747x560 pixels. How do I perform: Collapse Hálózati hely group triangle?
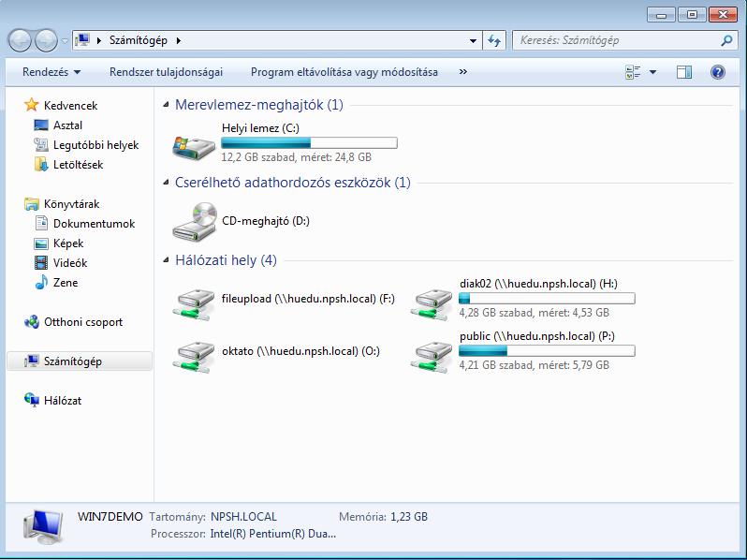point(166,260)
